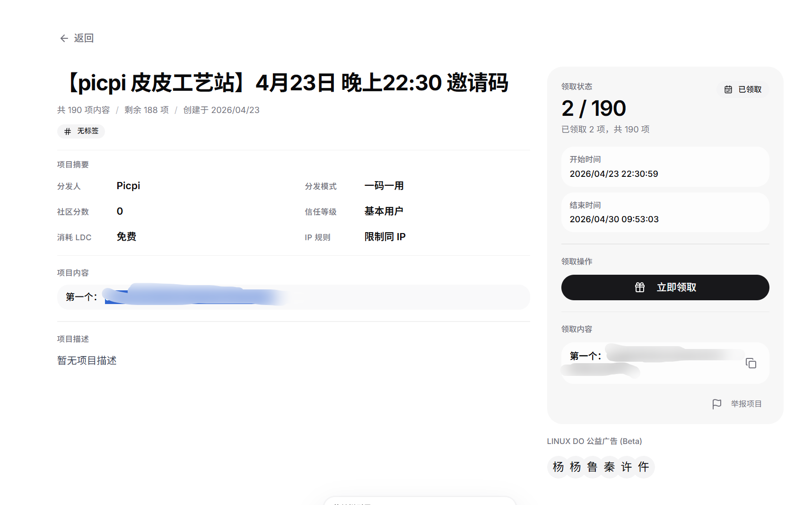The width and height of the screenshot is (812, 505).
Task: Click the IP 规则 label
Action: (318, 237)
